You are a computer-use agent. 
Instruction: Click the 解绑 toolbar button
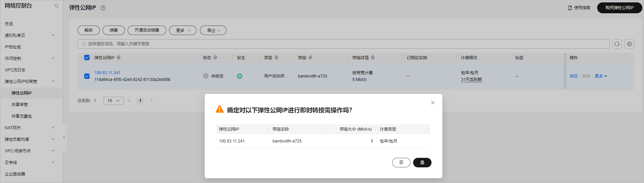[x=89, y=30]
